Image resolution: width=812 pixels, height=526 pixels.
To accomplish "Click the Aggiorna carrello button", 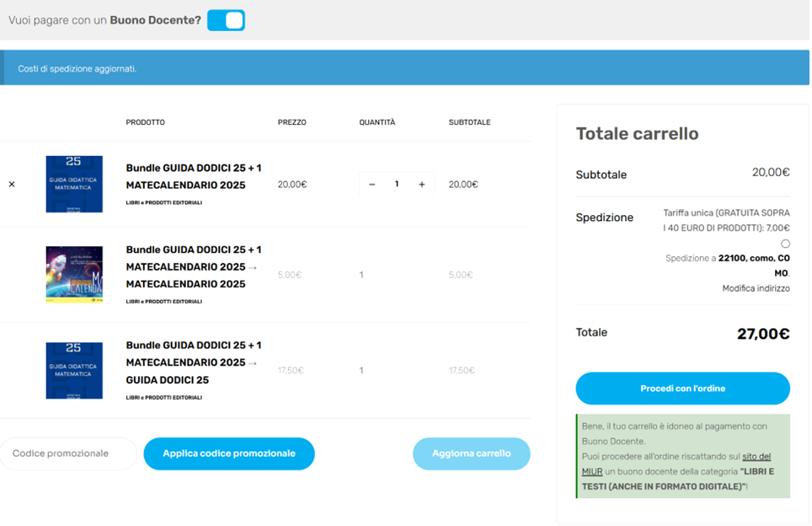I will [471, 454].
